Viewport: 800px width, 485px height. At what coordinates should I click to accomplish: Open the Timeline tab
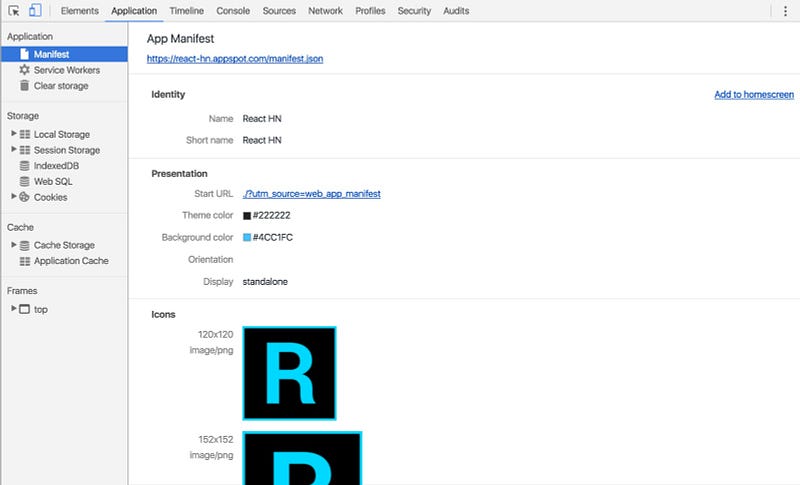(x=187, y=11)
